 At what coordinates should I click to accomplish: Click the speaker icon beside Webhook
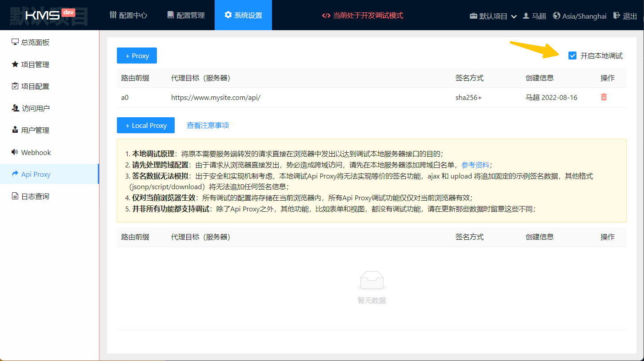[x=15, y=152]
